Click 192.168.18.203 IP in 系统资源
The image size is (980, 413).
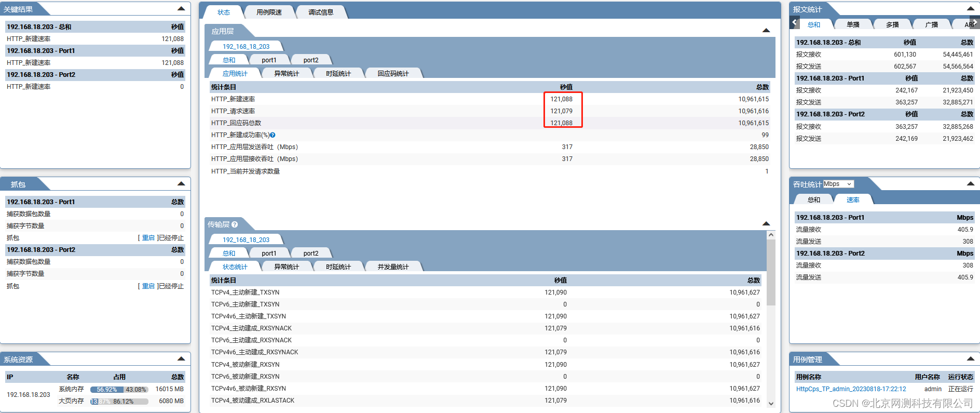coord(29,395)
